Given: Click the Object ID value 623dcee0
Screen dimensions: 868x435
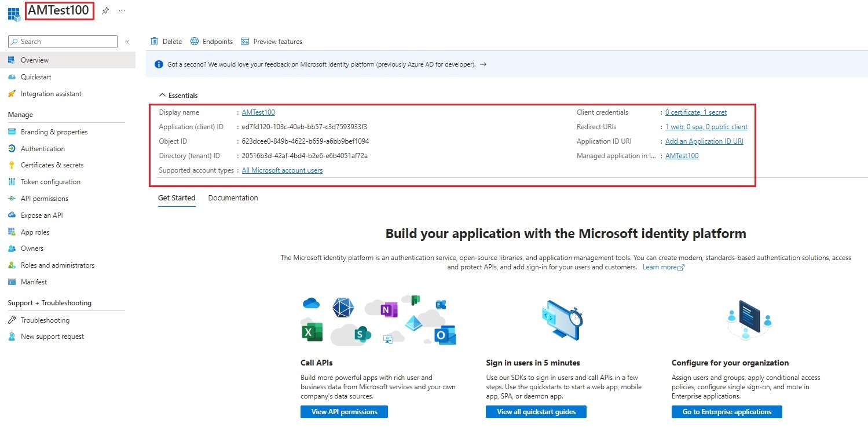Looking at the screenshot, I should [x=305, y=141].
